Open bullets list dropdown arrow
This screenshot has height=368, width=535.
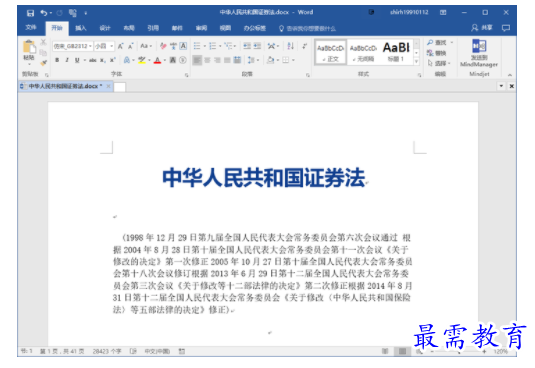pos(205,46)
